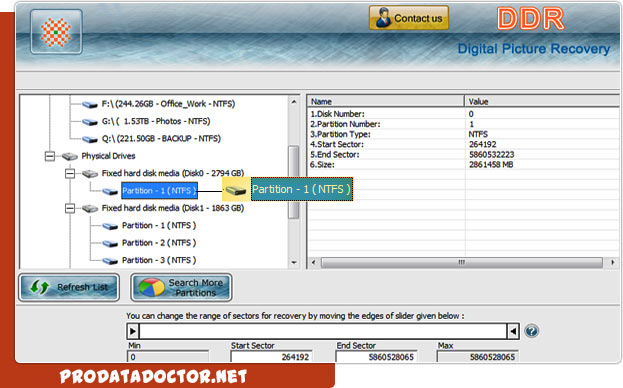Screen dimensions: 623x388
Task: Select Fixed hard disk media Disk0
Action: 173,173
